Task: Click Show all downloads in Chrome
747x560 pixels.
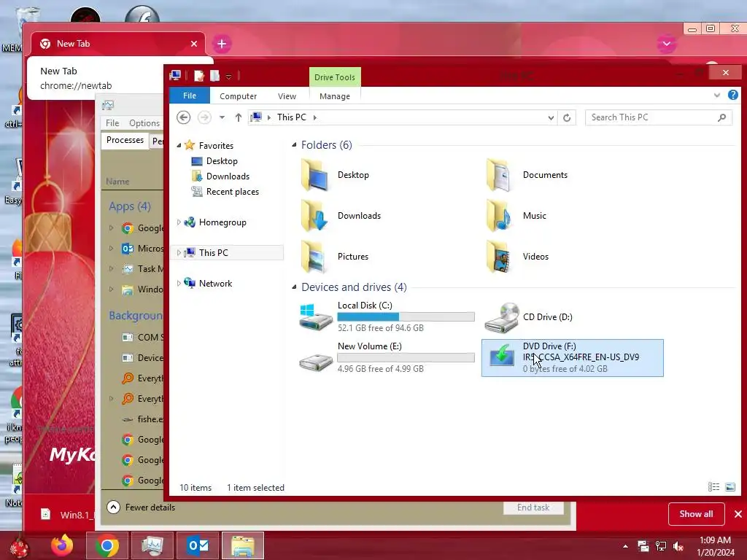Action: coord(696,514)
